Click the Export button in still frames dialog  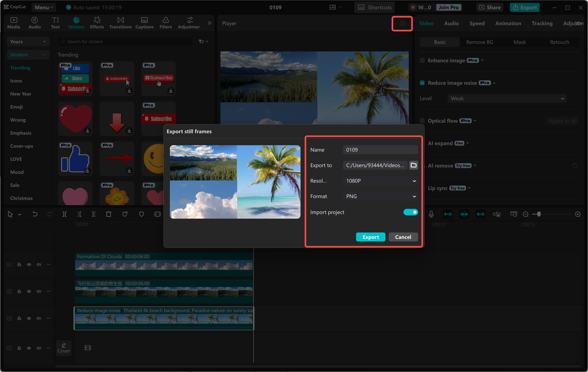point(371,237)
